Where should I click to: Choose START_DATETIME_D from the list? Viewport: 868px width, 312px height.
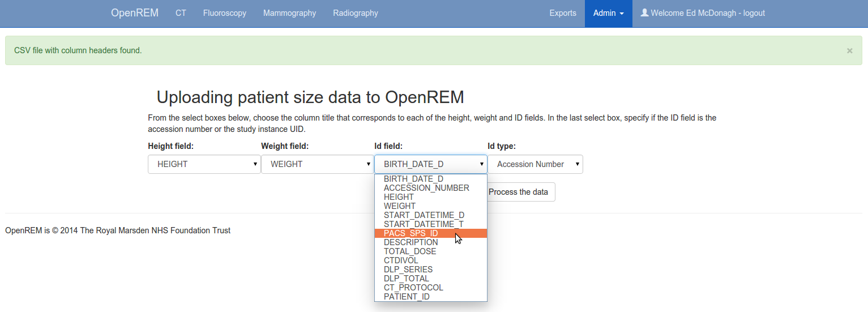tap(424, 215)
